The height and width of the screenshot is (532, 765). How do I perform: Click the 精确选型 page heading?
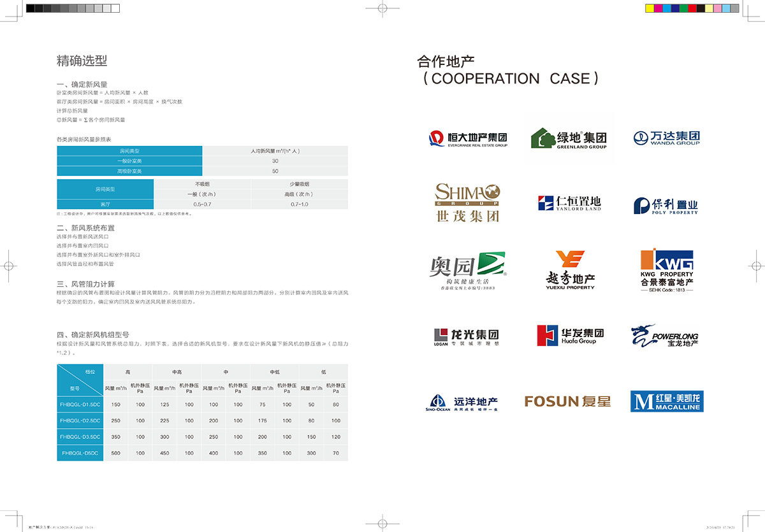coord(82,61)
